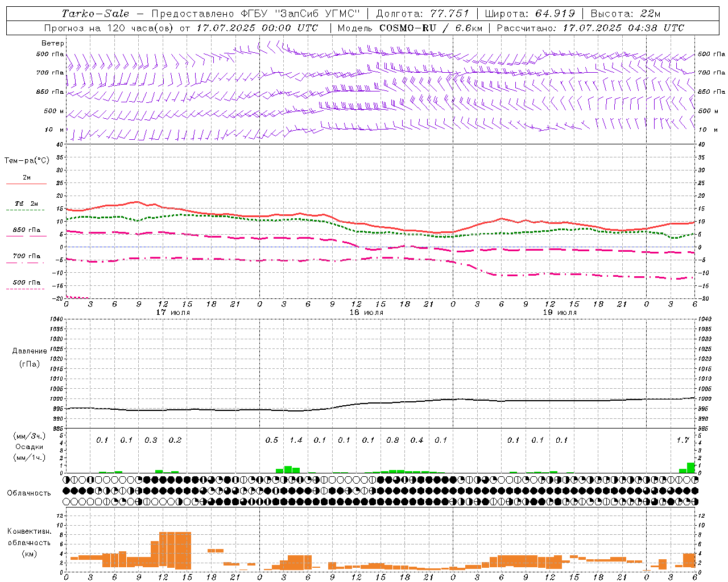Image resolution: width=728 pixels, height=582 pixels.
Task: Click the green dashed line sample under 'Td 2м'
Action: click(x=25, y=210)
